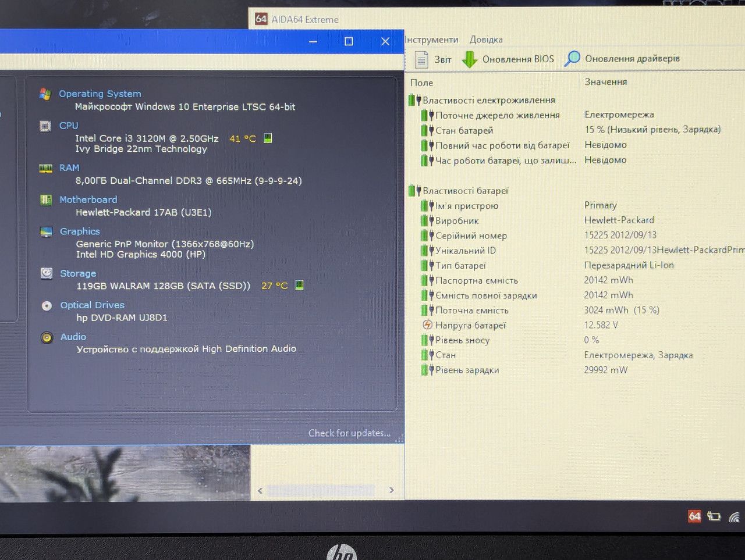Click the green SSD temperature indicator icon

tap(299, 285)
